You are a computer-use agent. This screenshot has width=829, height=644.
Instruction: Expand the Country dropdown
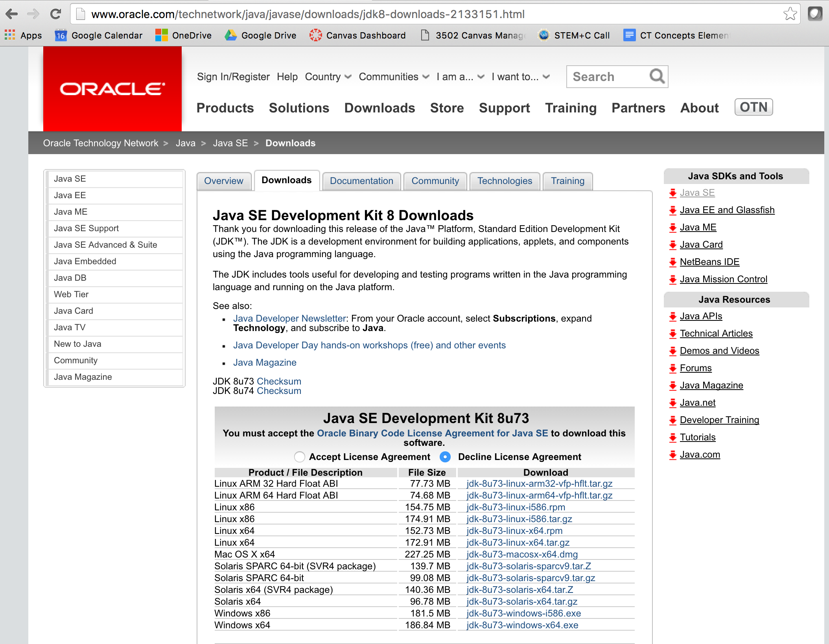click(328, 77)
